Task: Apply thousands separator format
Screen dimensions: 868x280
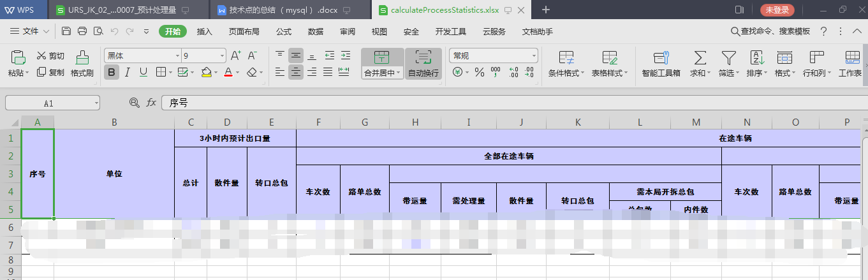Action: click(x=496, y=72)
